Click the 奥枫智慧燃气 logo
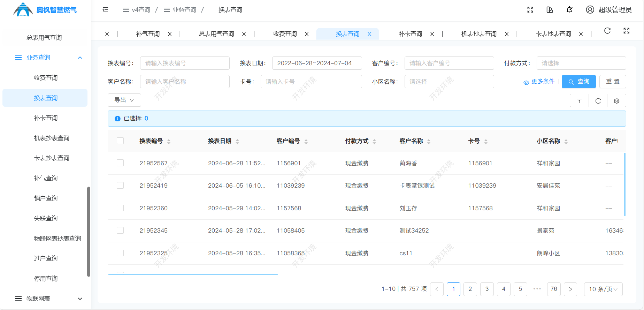 tap(45, 10)
